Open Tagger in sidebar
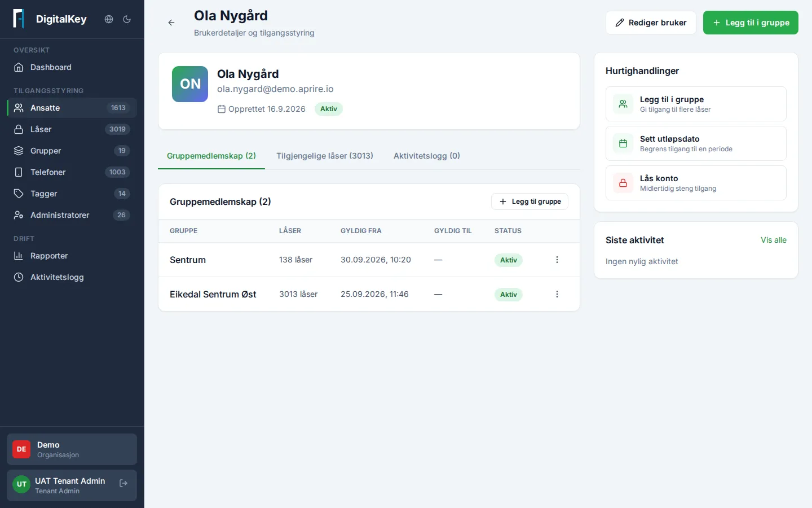Screen dimensions: 812x508 coord(72,194)
